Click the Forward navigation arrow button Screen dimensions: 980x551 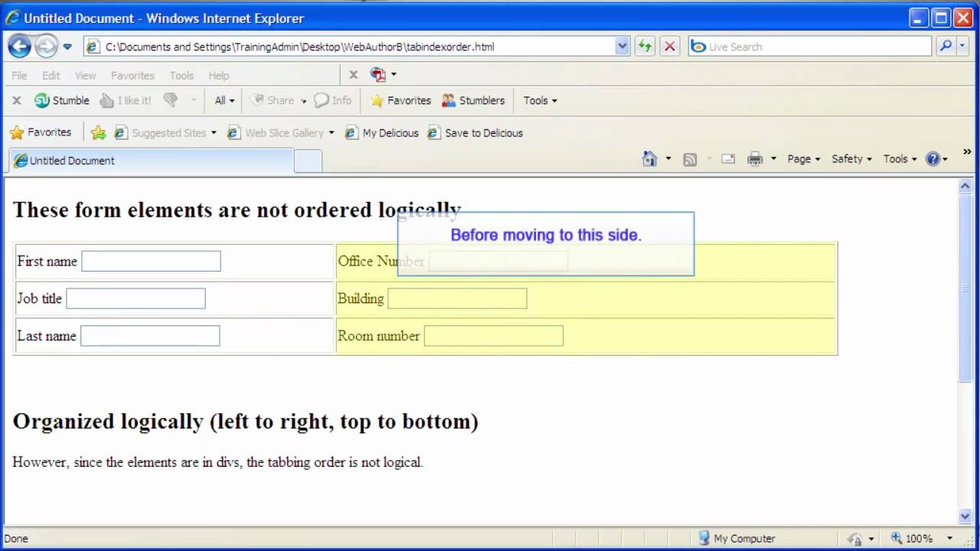click(46, 47)
